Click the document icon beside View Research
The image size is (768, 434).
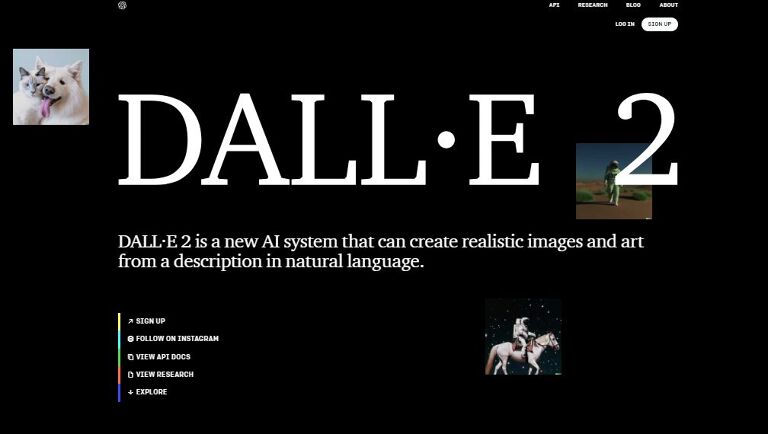(x=130, y=374)
